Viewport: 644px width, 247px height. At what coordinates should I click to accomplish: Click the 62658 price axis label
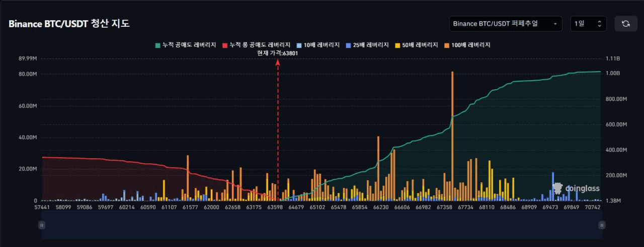click(232, 207)
